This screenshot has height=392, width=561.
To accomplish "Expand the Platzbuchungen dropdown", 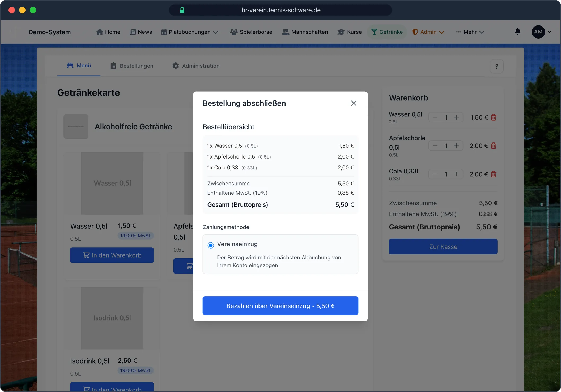I will tap(190, 32).
